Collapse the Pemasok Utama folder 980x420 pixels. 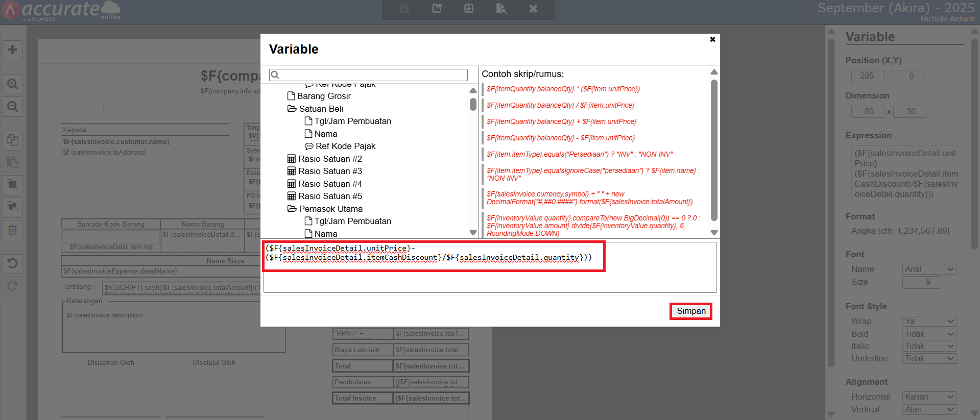(x=292, y=209)
